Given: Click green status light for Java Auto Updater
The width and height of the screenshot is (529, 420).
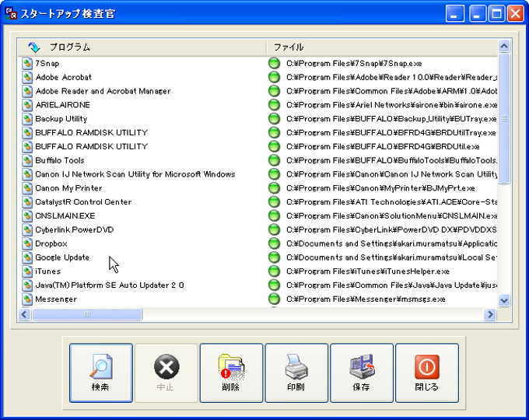Looking at the screenshot, I should pyautogui.click(x=275, y=285).
